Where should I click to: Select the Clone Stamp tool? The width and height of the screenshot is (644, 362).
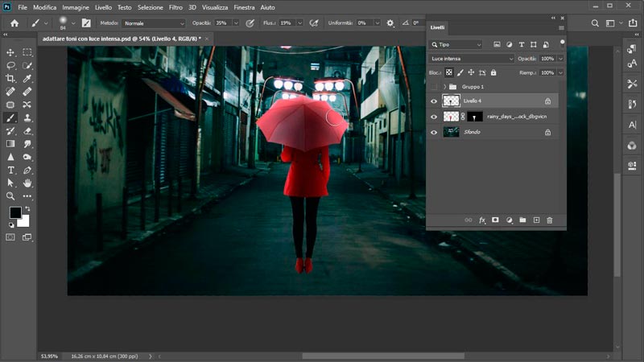click(27, 117)
